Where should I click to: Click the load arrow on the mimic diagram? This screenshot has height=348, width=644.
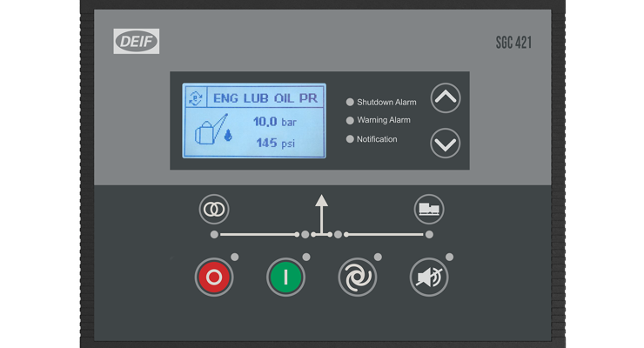[x=321, y=207]
